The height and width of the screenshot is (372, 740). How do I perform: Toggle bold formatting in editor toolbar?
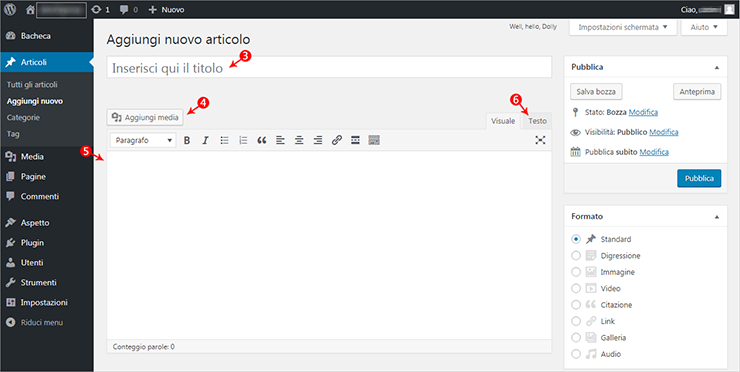click(x=187, y=140)
